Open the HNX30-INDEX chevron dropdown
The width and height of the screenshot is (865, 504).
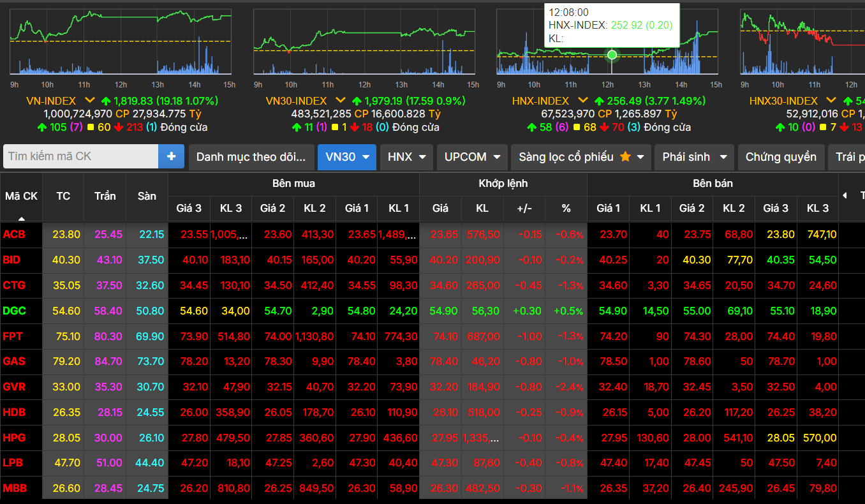[x=831, y=101]
